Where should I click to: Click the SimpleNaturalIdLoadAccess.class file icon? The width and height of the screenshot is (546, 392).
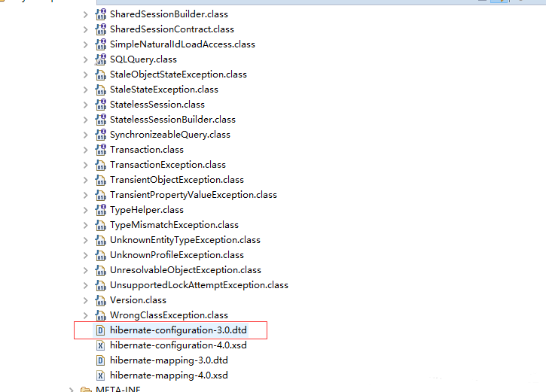[x=101, y=44]
